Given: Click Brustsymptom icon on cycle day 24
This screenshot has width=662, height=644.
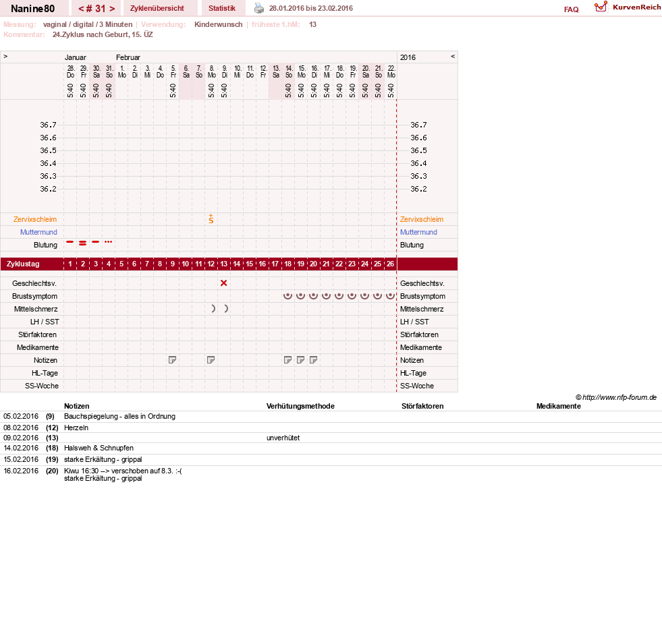Looking at the screenshot, I should pos(365,295).
